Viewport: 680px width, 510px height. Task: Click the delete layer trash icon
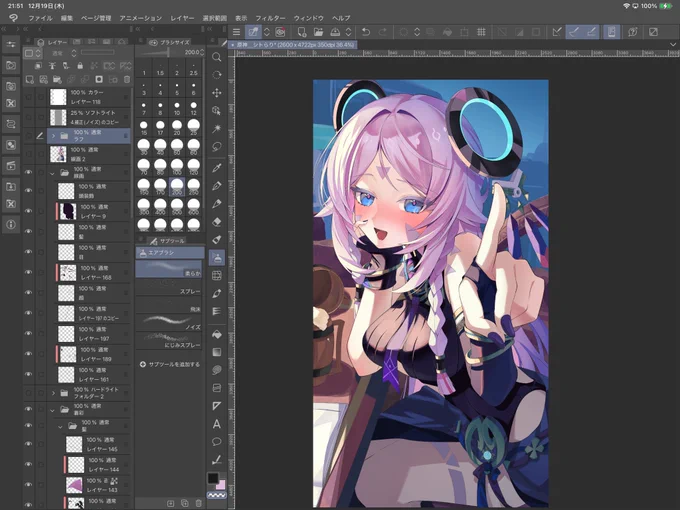pyautogui.click(x=127, y=79)
